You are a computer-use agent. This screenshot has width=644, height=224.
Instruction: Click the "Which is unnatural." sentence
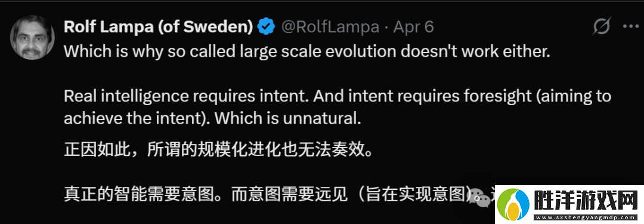pos(287,119)
